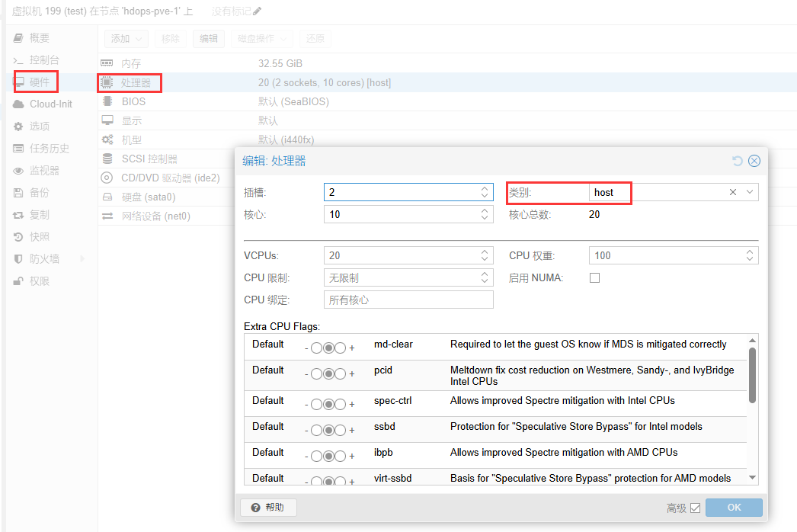Click the reset icon in dialog header

click(x=737, y=161)
